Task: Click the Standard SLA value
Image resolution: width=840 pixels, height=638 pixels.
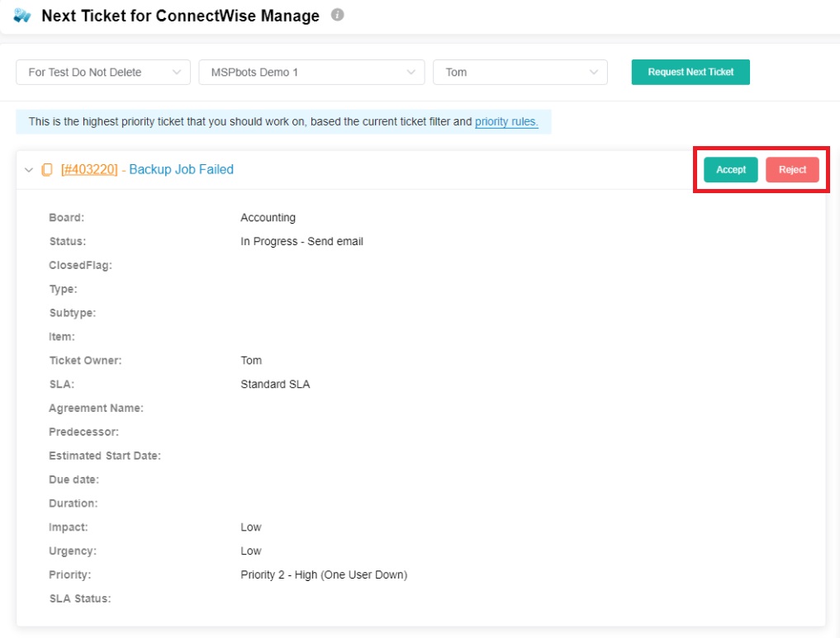Action: point(275,385)
